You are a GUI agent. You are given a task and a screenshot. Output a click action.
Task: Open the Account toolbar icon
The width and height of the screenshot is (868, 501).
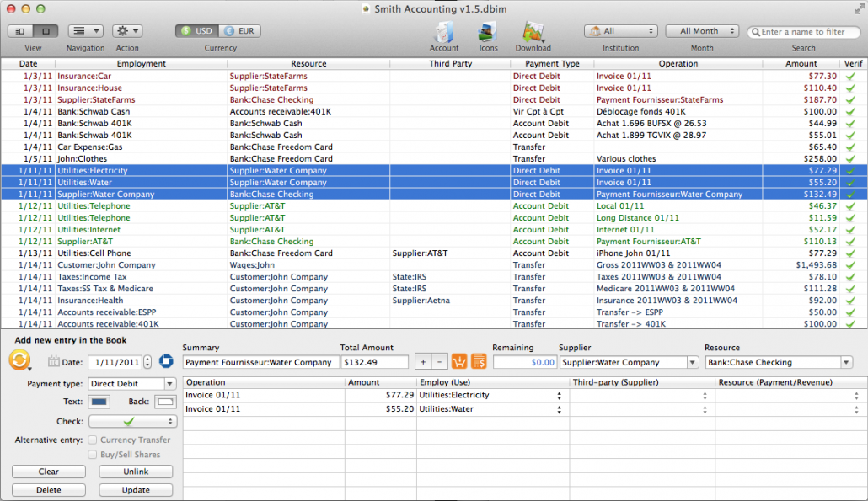444,33
